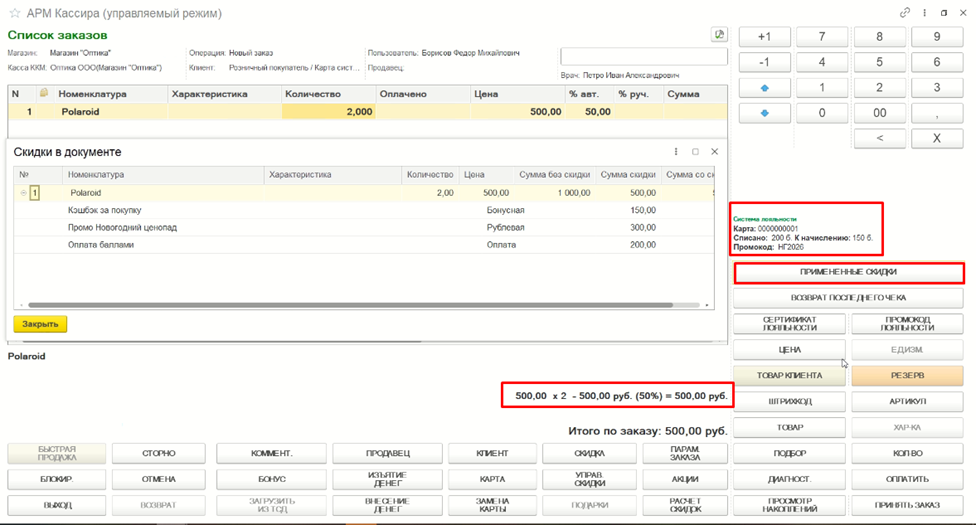This screenshot has height=525, width=976.
Task: Click БЛОКИР. button
Action: click(x=57, y=480)
